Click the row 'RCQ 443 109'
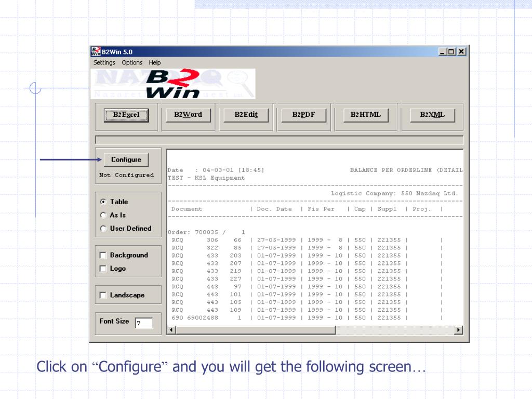This screenshot has width=532, height=399. tap(307, 310)
